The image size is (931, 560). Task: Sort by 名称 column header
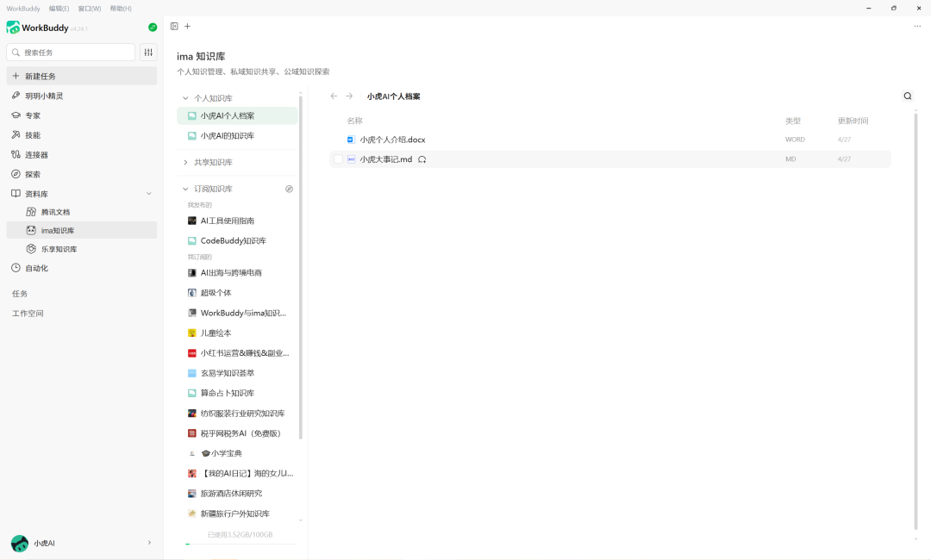pyautogui.click(x=354, y=121)
